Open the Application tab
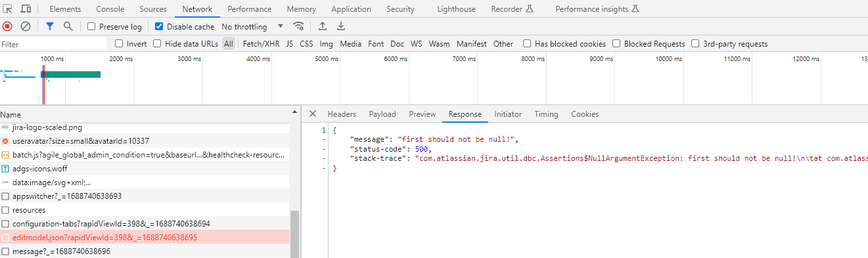This screenshot has height=258, width=868. pos(352,9)
